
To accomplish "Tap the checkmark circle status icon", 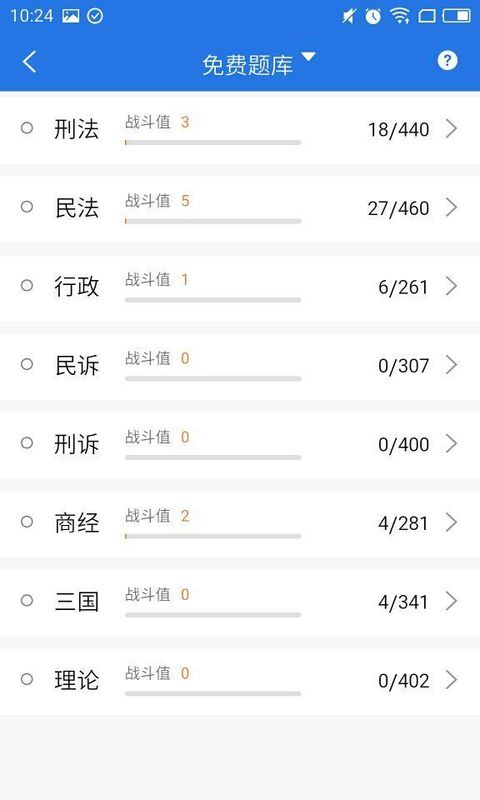I will point(95,16).
